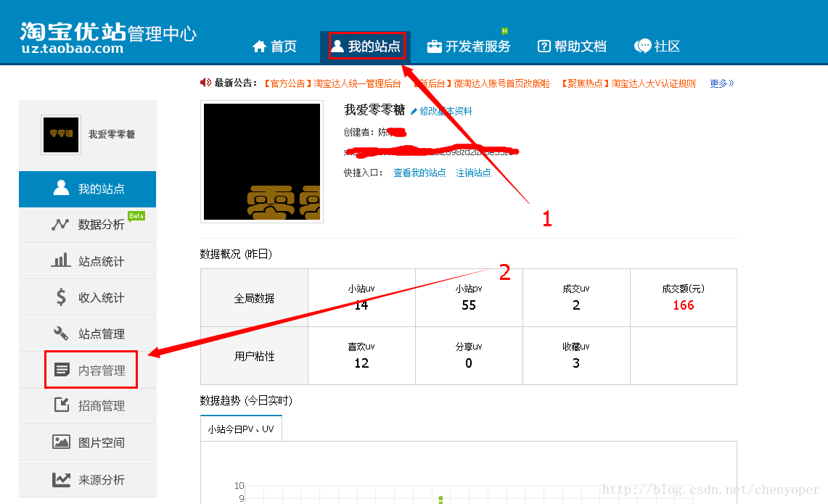Open the 首页 top navigation item
Screen dimensions: 828x504
click(274, 46)
